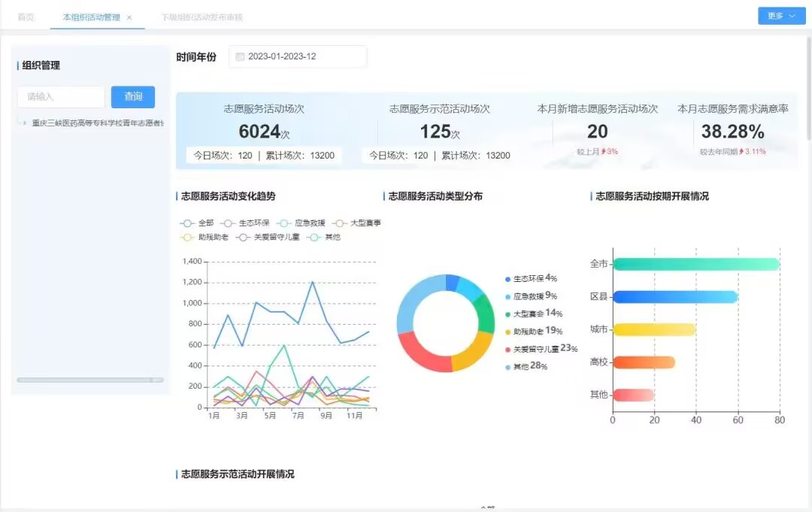
Task: Expand the 重庆三峡医药高等专科学校 tree node
Action: (24, 123)
